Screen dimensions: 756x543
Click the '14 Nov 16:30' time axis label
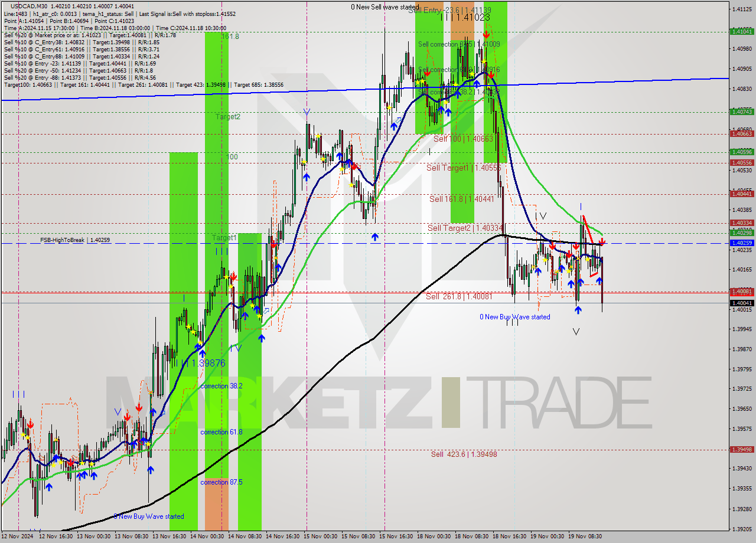(284, 537)
